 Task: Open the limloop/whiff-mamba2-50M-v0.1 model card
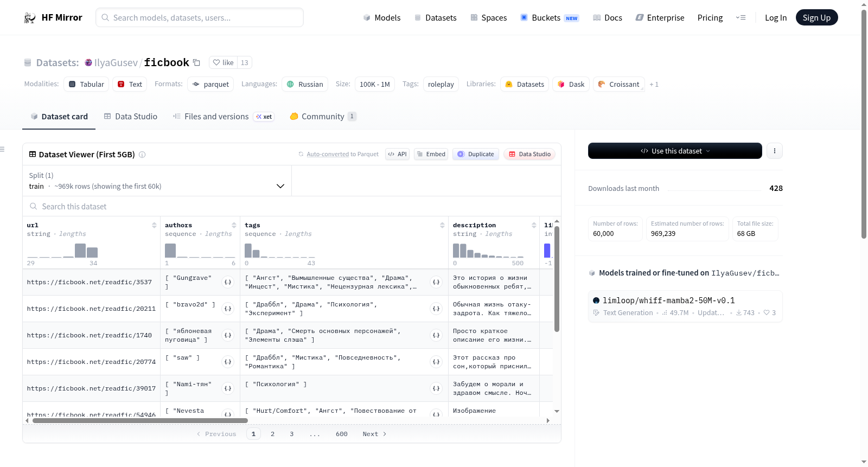[685, 306]
